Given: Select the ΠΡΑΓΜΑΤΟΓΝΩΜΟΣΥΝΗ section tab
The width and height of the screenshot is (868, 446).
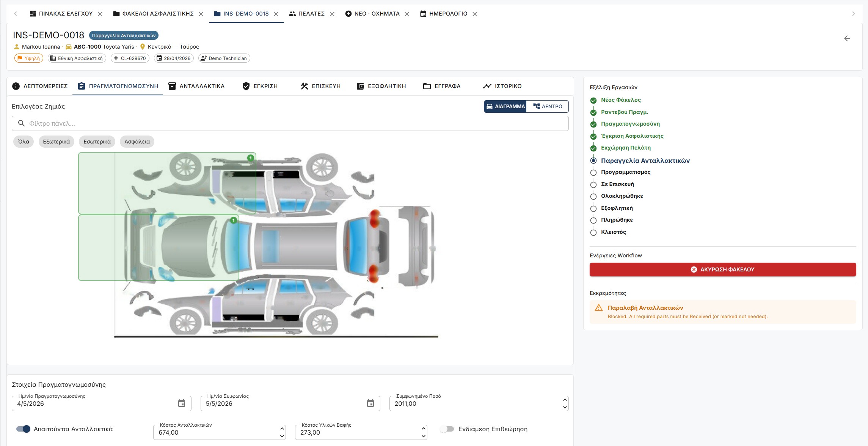Looking at the screenshot, I should [118, 86].
